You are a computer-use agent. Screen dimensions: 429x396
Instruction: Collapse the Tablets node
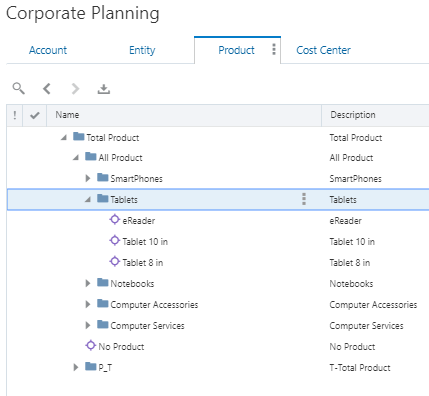(x=88, y=199)
